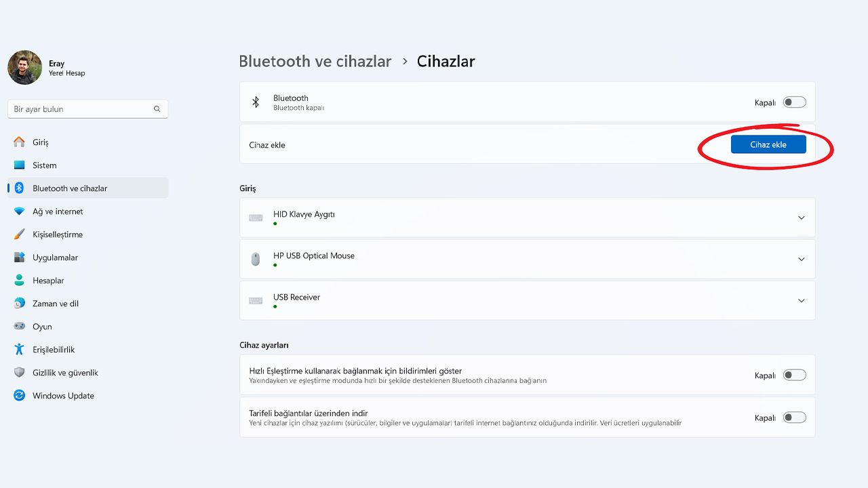Enable Hızlı Eşleştirme notifications toggle
The image size is (868, 488).
pos(794,375)
